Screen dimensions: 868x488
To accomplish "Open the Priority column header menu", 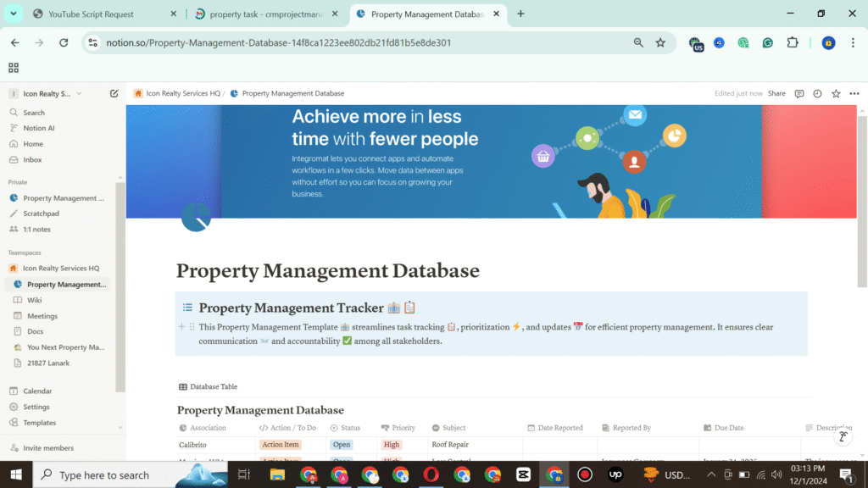I will (x=398, y=428).
